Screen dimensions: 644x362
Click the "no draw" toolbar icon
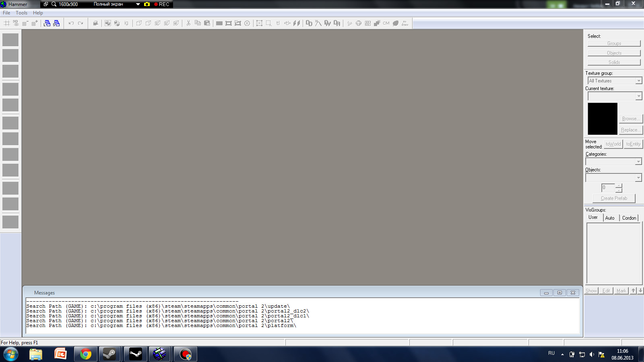click(405, 23)
